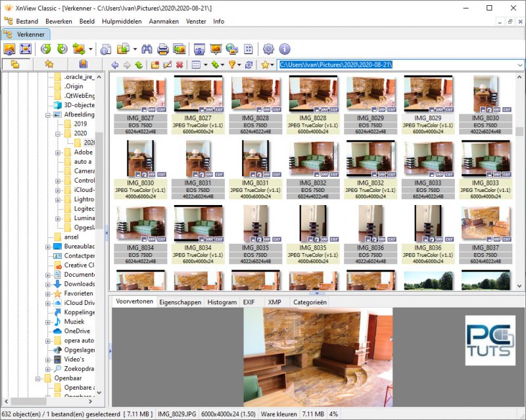
Task: Select the Downloads folder in tree
Action: point(79,284)
